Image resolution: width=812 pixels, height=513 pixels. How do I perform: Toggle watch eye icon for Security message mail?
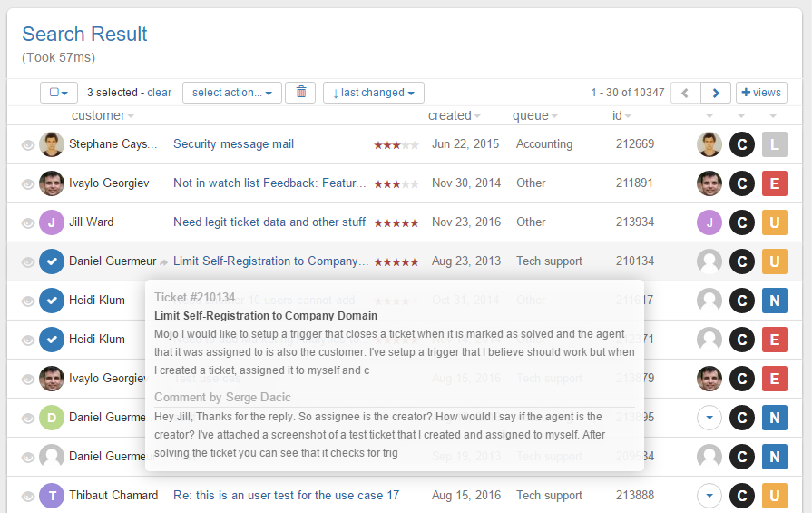(28, 144)
